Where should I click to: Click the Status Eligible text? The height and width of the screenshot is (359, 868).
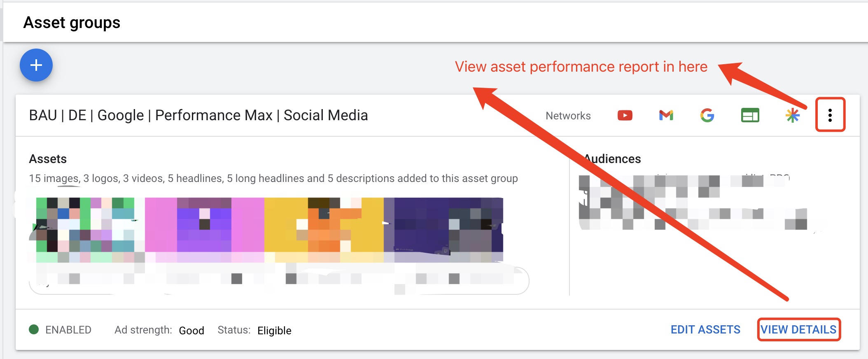pos(274,330)
